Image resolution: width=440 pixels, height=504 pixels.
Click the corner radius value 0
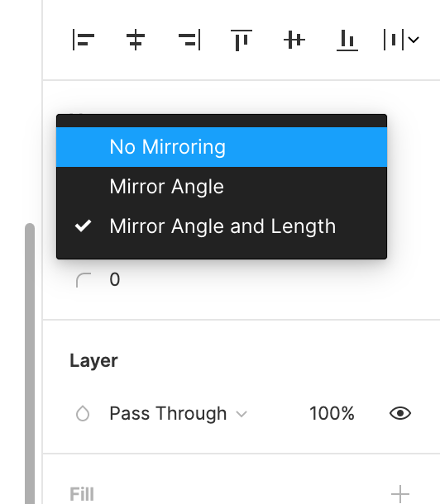point(115,279)
